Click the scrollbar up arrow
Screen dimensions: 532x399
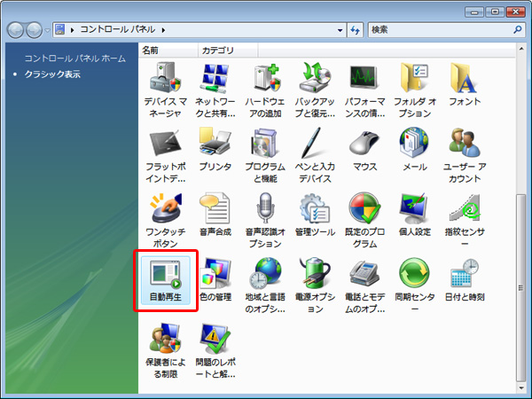pos(521,49)
